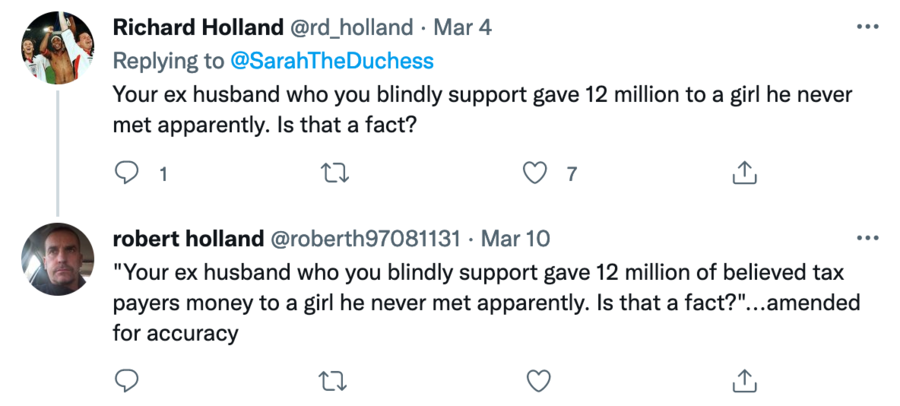
Task: Reply to robert holland's tweet
Action: click(126, 380)
